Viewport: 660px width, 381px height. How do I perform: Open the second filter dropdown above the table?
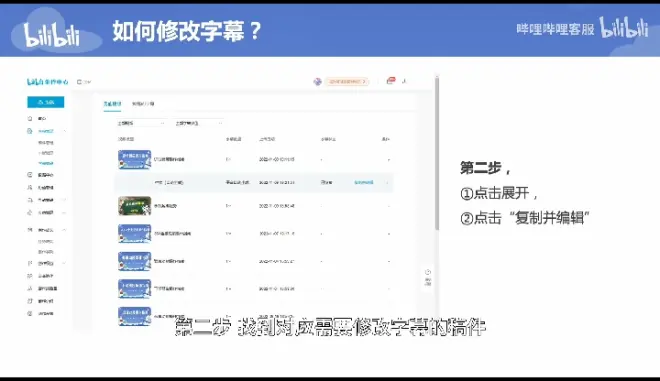pos(199,123)
